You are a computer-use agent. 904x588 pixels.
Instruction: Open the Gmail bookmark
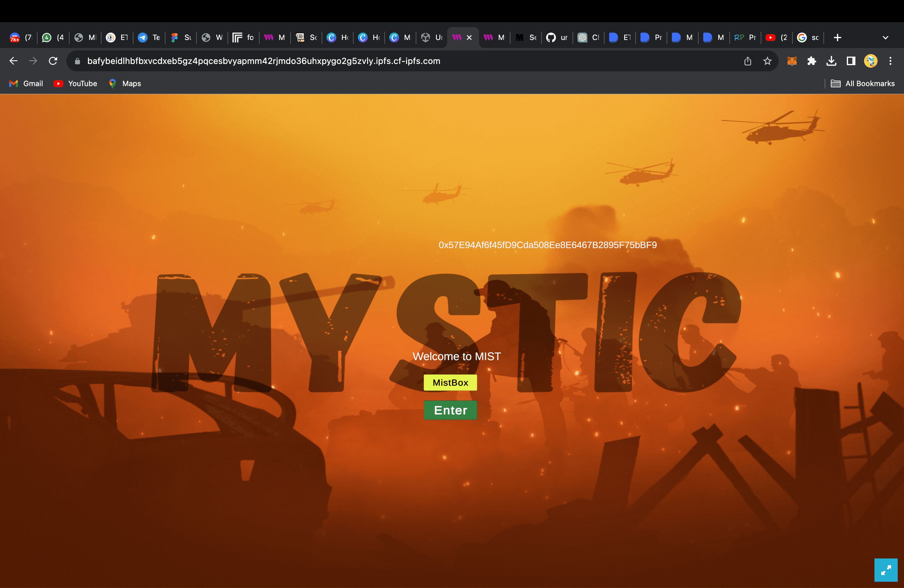tap(26, 84)
